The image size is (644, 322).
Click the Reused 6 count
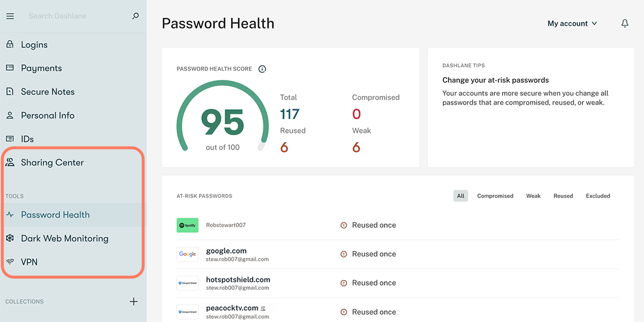click(284, 147)
